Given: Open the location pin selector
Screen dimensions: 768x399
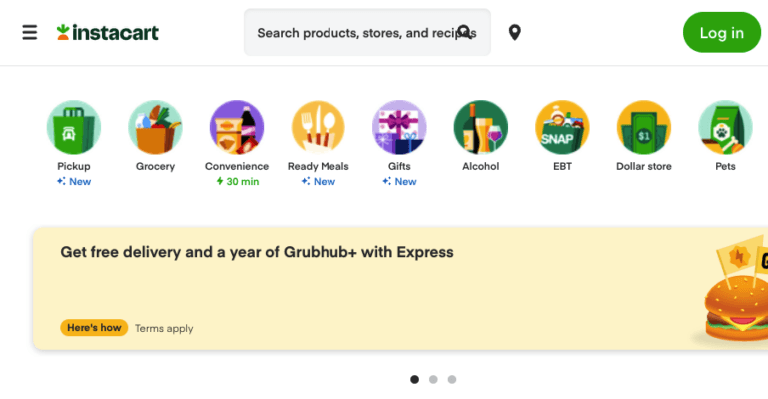Looking at the screenshot, I should pos(514,32).
